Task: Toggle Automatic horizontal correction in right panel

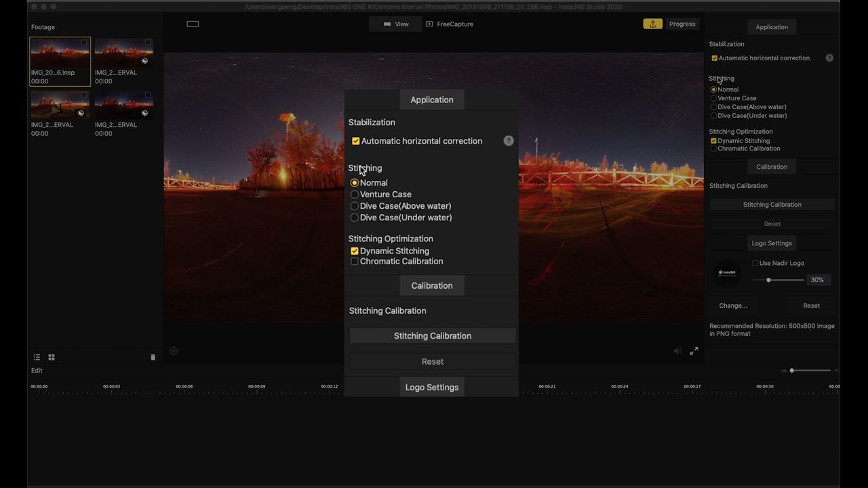Action: (714, 58)
